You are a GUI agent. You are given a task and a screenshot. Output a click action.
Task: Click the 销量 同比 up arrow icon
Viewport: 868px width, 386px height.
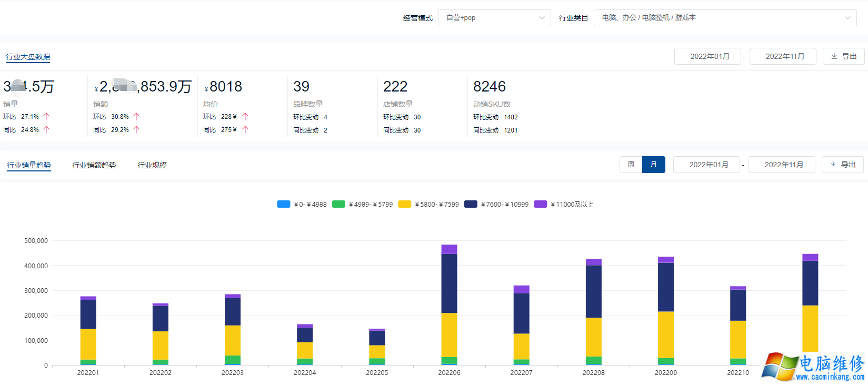[x=46, y=130]
